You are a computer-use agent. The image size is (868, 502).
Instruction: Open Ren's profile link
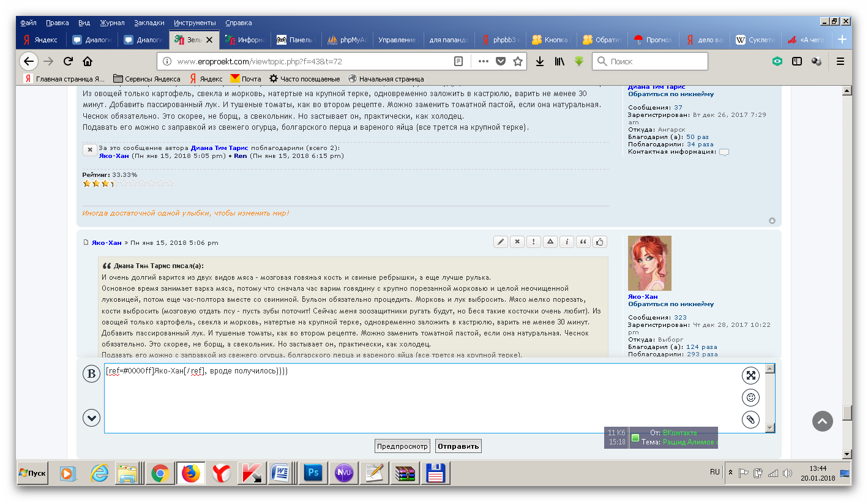(x=241, y=155)
